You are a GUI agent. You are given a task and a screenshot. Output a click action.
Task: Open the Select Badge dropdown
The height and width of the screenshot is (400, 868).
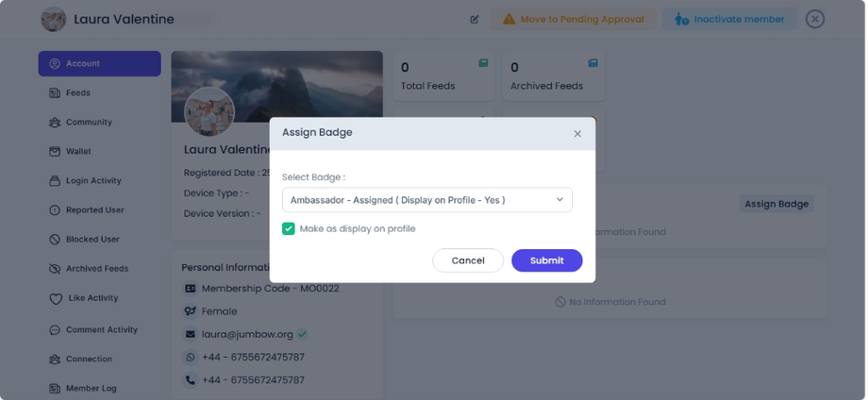point(426,200)
